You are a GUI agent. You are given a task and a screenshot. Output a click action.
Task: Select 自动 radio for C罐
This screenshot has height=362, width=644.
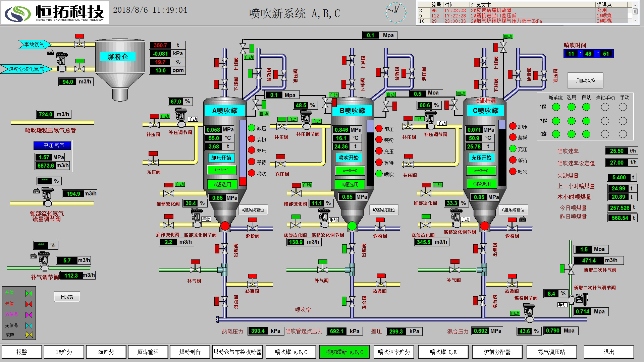click(586, 134)
